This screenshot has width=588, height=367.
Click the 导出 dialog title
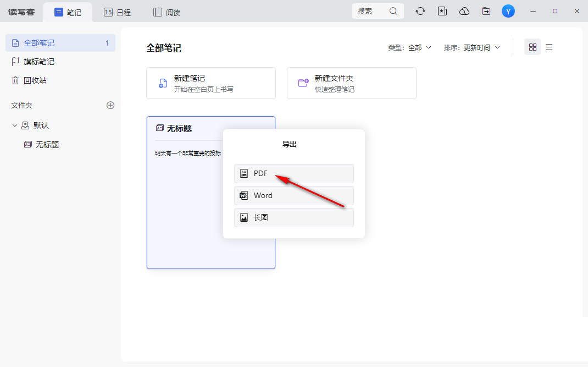290,144
